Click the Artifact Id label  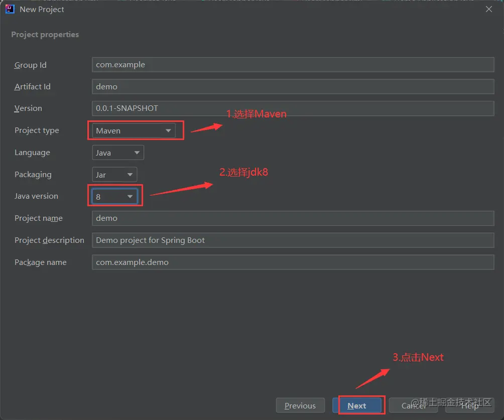coord(33,86)
